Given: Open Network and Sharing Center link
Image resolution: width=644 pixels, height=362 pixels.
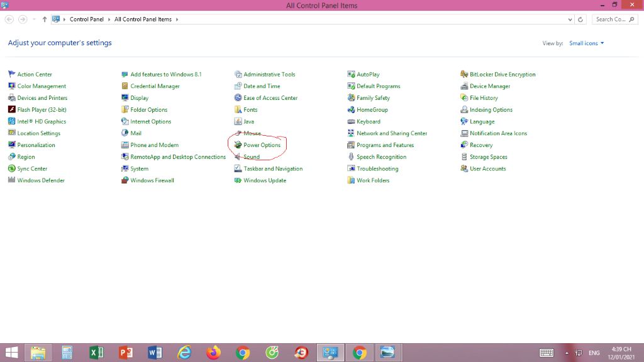Looking at the screenshot, I should (x=392, y=133).
